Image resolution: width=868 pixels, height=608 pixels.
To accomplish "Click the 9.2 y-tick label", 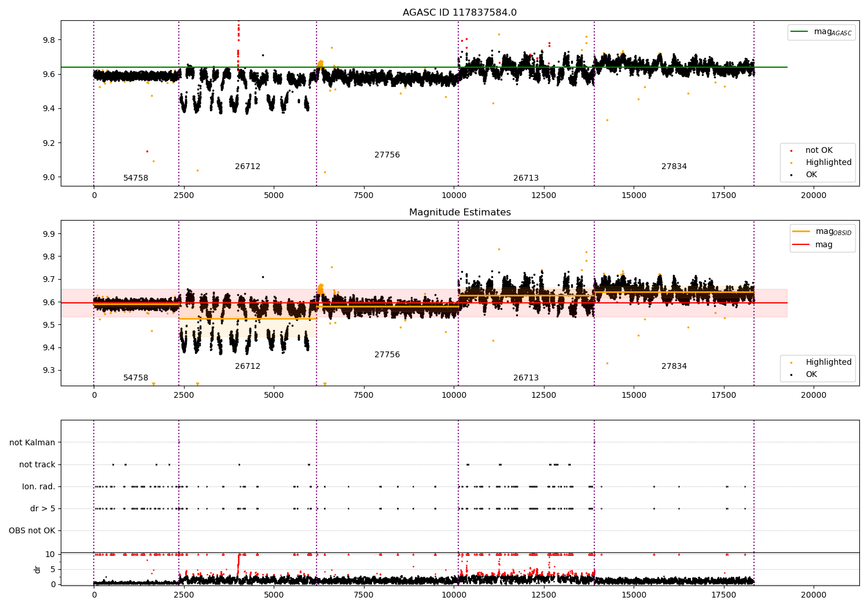I will pyautogui.click(x=48, y=144).
